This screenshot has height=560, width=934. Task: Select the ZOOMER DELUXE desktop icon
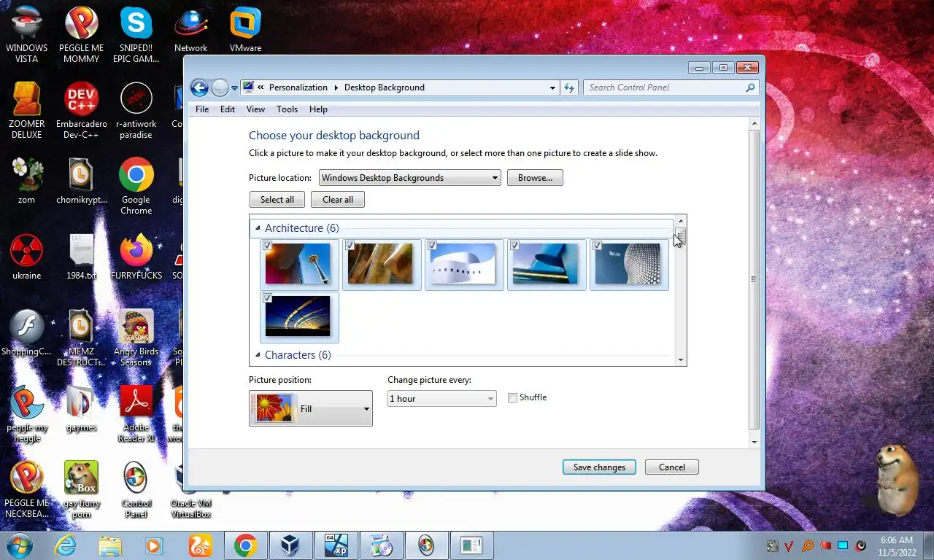26,109
